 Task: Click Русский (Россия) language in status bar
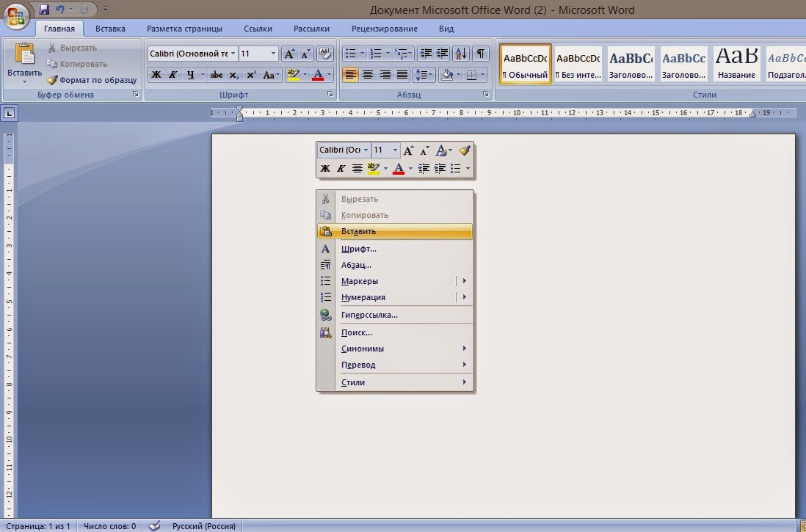(x=204, y=526)
